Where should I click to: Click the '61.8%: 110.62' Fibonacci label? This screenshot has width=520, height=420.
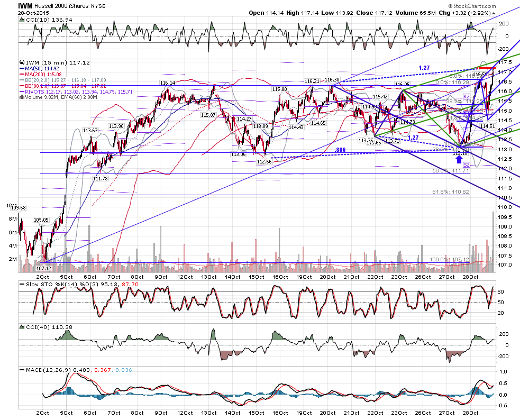(x=451, y=192)
